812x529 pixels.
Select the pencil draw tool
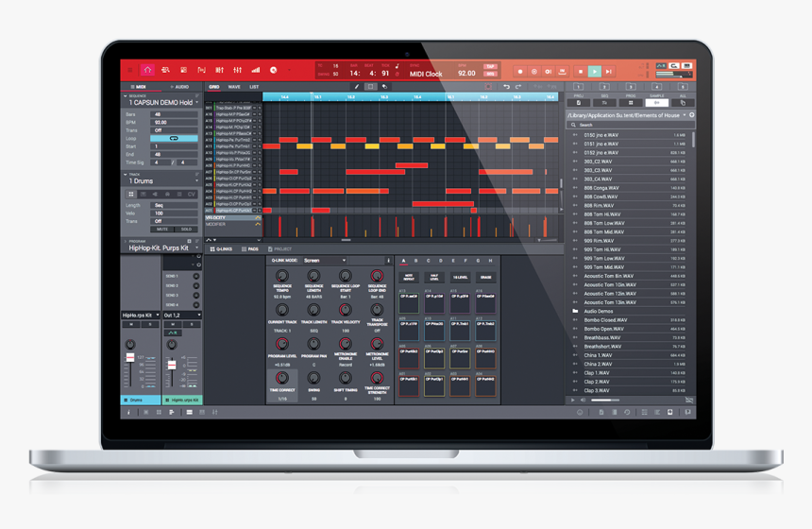(356, 87)
